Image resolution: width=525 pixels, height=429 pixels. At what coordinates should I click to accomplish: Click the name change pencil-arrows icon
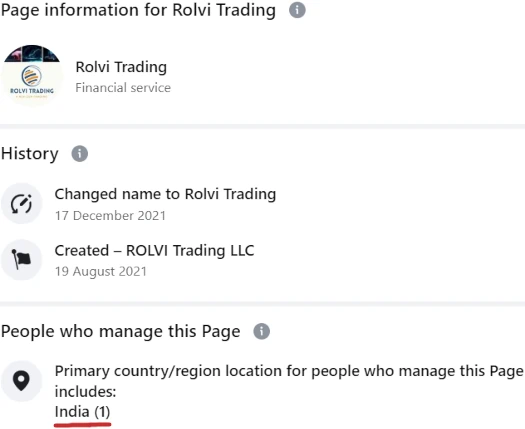coord(21,203)
